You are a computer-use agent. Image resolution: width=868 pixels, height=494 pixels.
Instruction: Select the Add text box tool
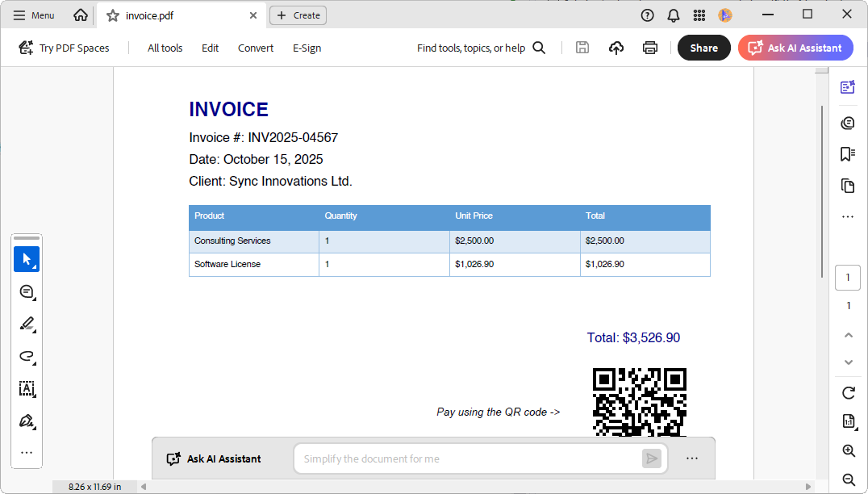coord(27,388)
